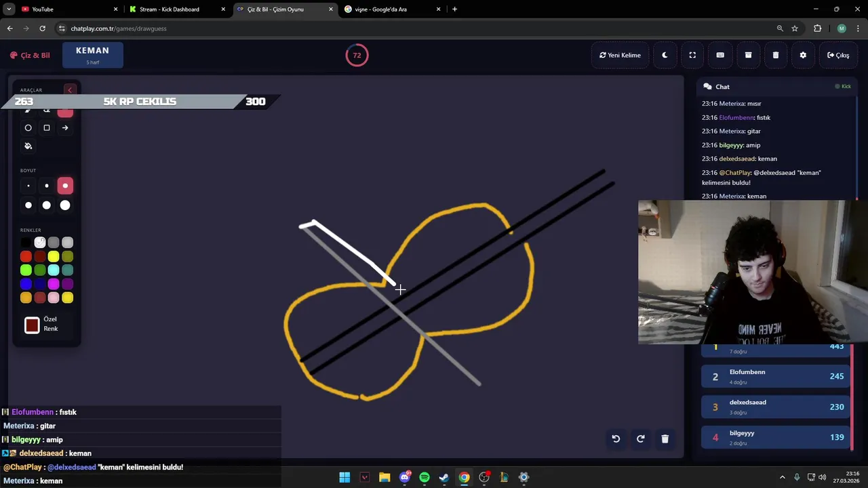Click the address bar URL
The width and height of the screenshot is (868, 488).
coord(119,28)
